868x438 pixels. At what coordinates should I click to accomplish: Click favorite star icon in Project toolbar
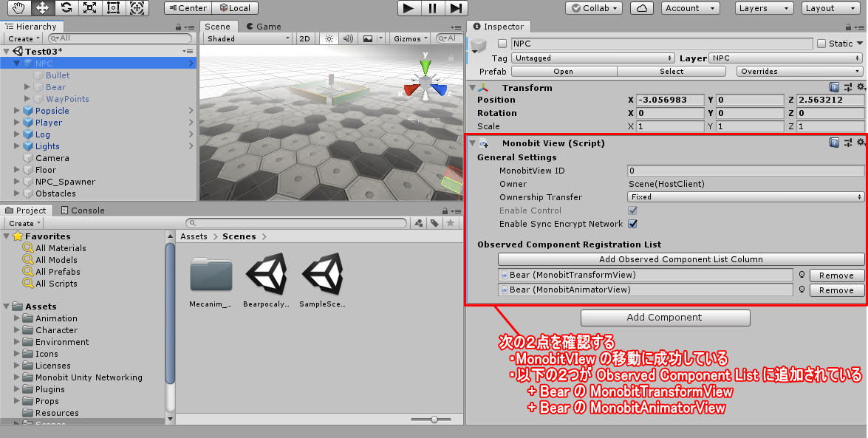click(451, 223)
